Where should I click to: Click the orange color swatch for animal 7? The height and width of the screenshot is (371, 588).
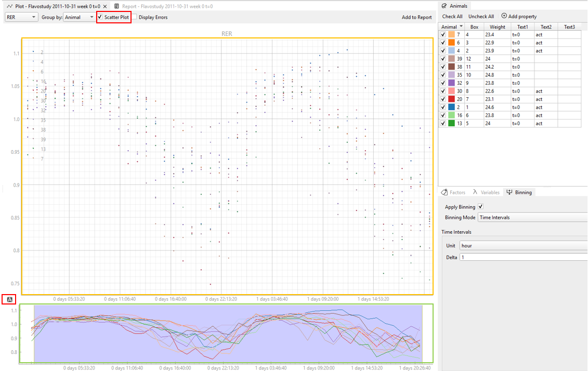click(451, 34)
